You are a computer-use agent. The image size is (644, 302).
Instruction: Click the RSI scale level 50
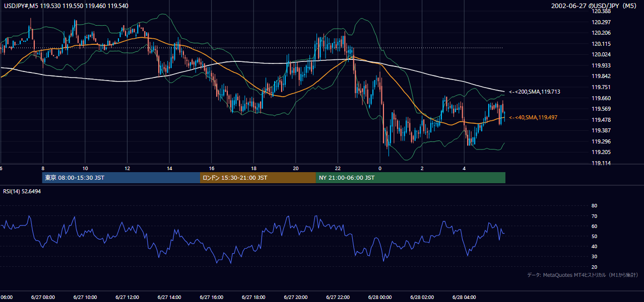click(x=594, y=236)
